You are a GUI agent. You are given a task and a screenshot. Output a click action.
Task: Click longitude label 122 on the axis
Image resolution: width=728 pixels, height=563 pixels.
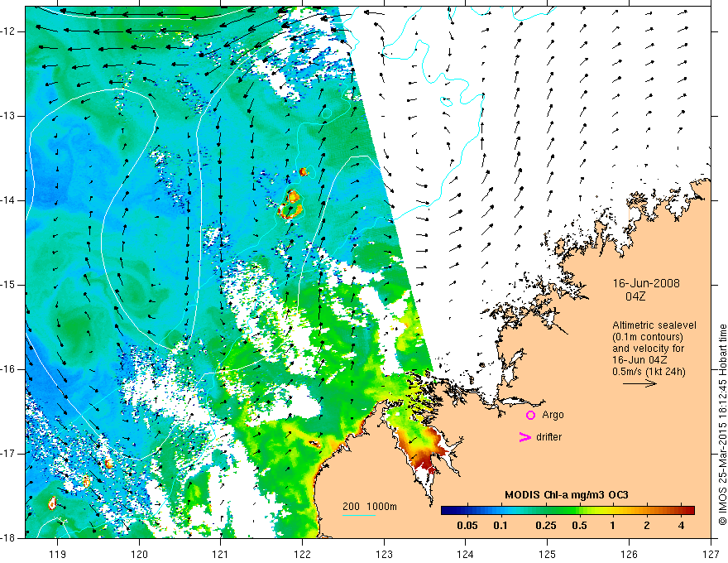(x=302, y=554)
